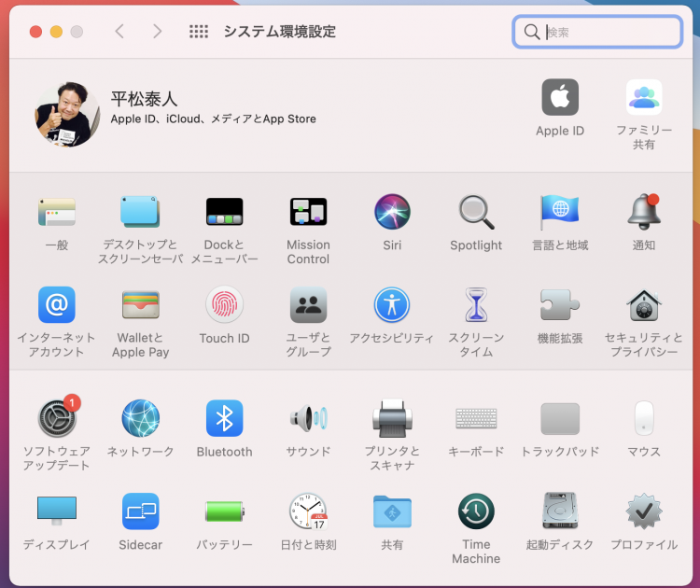Open セキュリティとプライバシー preferences

point(644,306)
